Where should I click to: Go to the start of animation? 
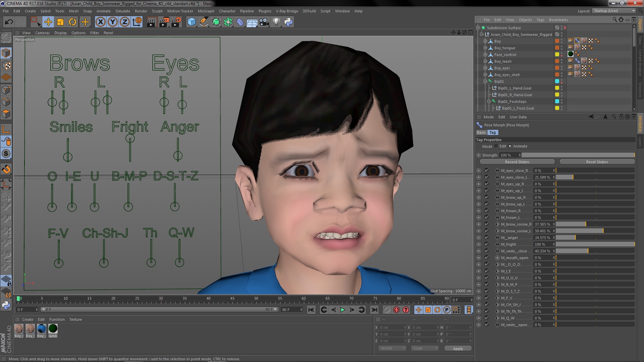311,310
